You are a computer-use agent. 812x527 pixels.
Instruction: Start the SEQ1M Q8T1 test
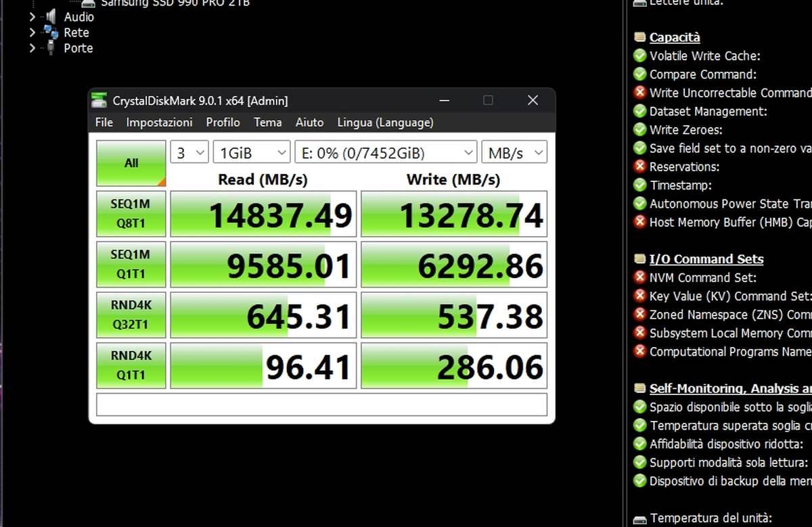131,213
